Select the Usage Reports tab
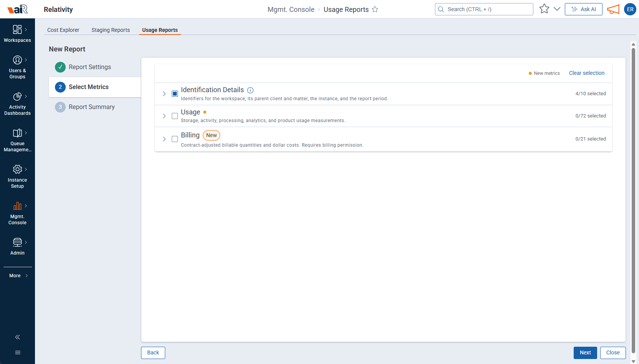 click(x=160, y=30)
